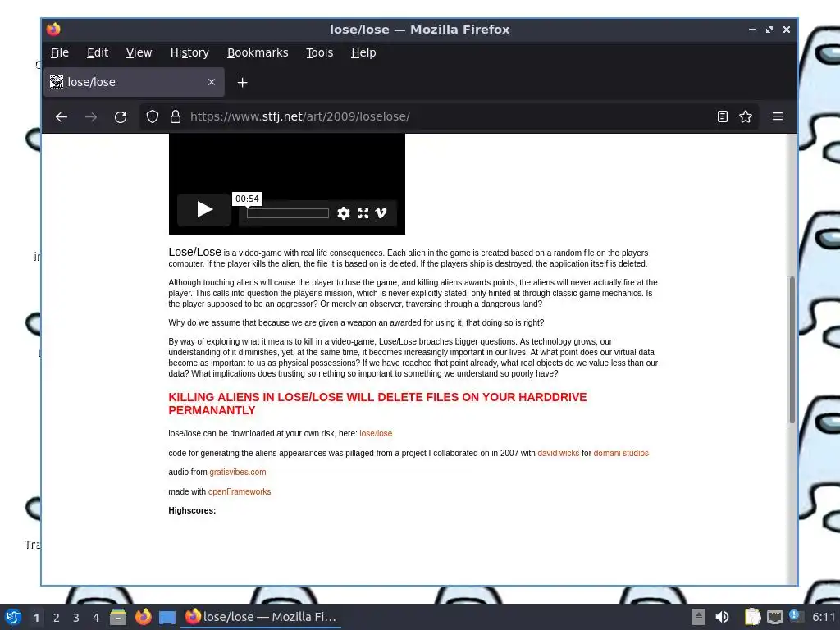The image size is (840, 630).
Task: Open the removable media tray icon
Action: coord(699,617)
